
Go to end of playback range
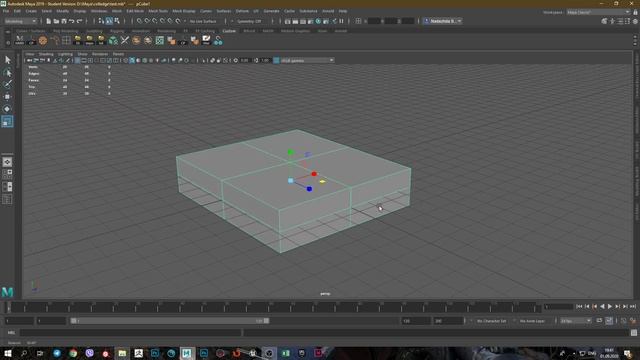pyautogui.click(x=633, y=306)
